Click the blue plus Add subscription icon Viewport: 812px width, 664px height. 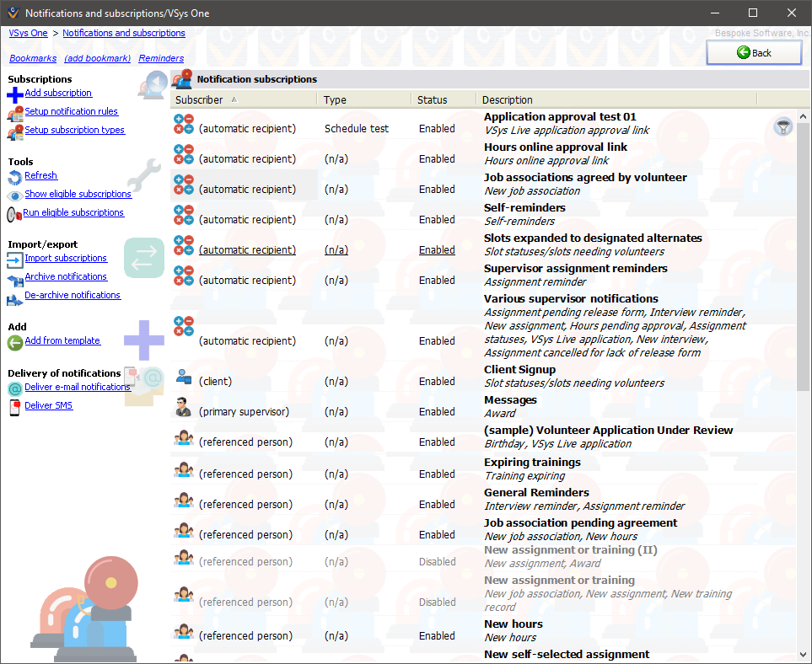(15, 94)
